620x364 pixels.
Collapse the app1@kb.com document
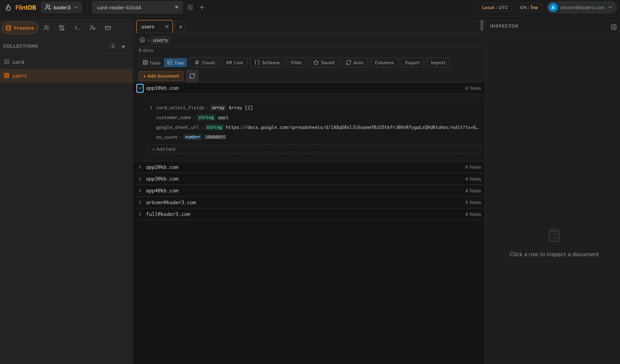click(x=140, y=88)
